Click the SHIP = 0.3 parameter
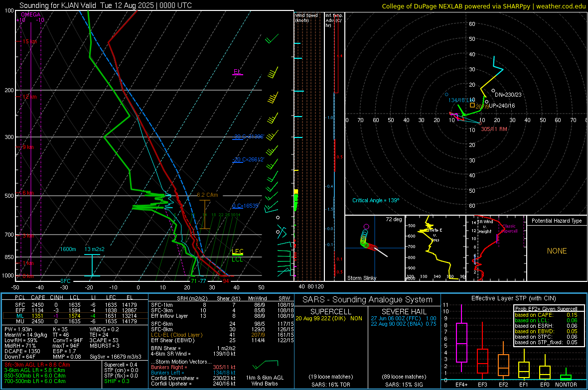588x390 pixels. (x=117, y=381)
